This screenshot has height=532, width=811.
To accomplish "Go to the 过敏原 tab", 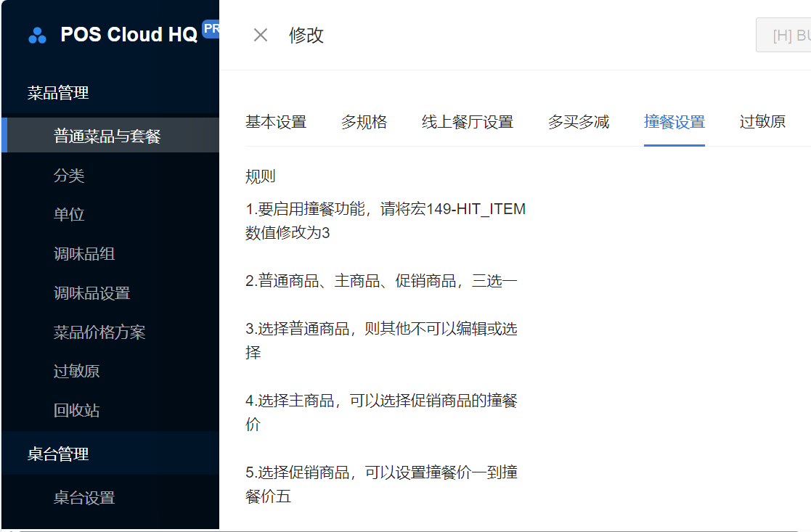I will click(762, 122).
